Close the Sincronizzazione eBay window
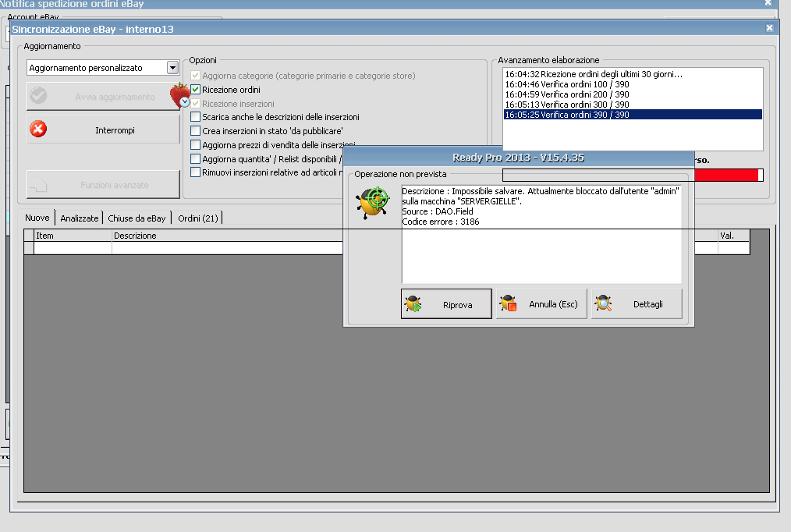 pos(769,28)
